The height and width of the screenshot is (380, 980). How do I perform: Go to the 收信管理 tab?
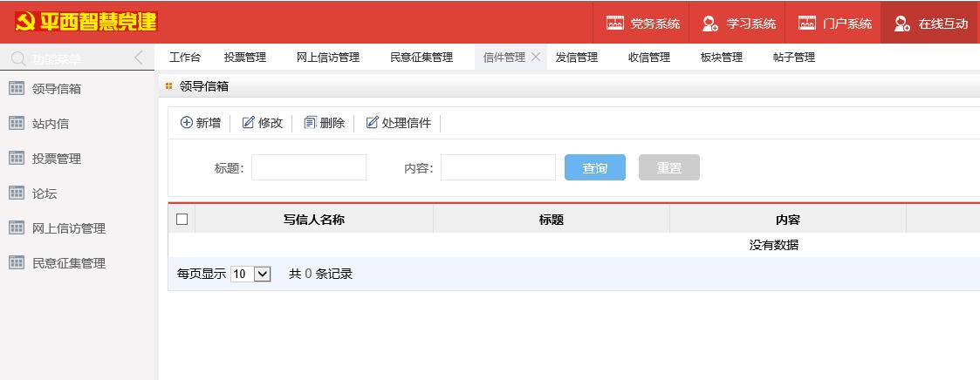pos(649,58)
